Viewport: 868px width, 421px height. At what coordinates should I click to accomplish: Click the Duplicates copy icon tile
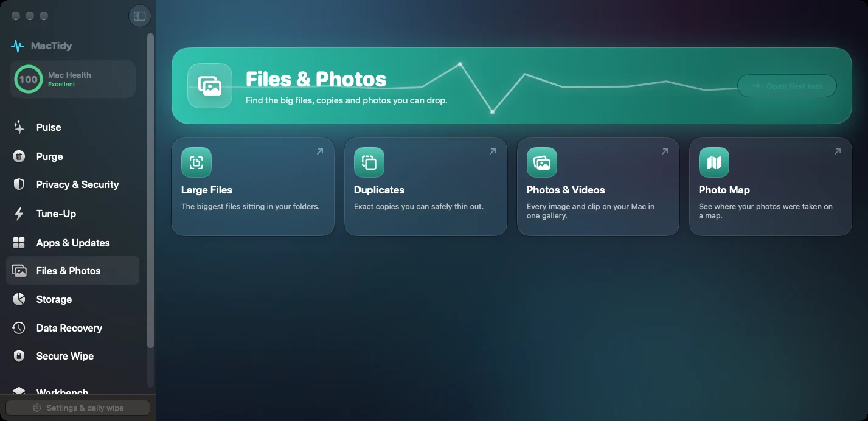[369, 162]
